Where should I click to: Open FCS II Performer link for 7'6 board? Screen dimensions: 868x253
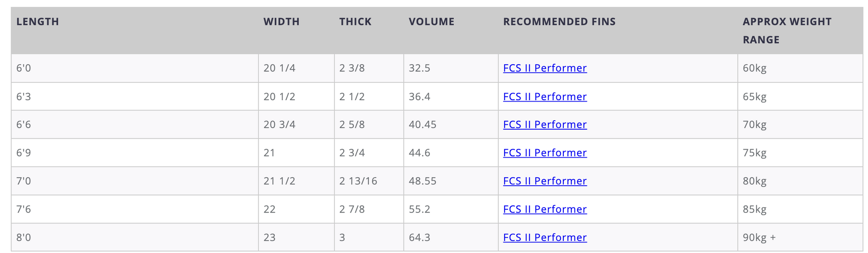click(545, 209)
